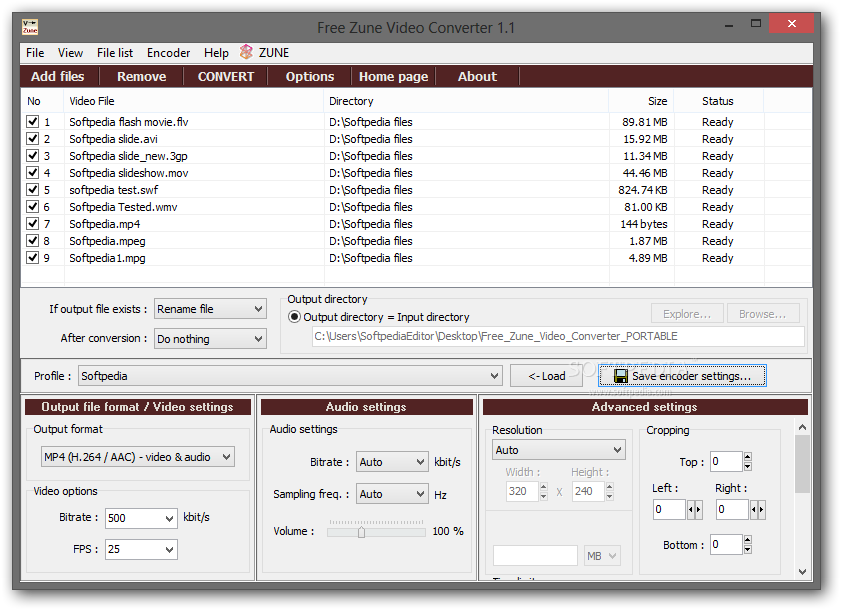Click the right arrow of Left cropping spinner
841x610 pixels.
point(698,509)
